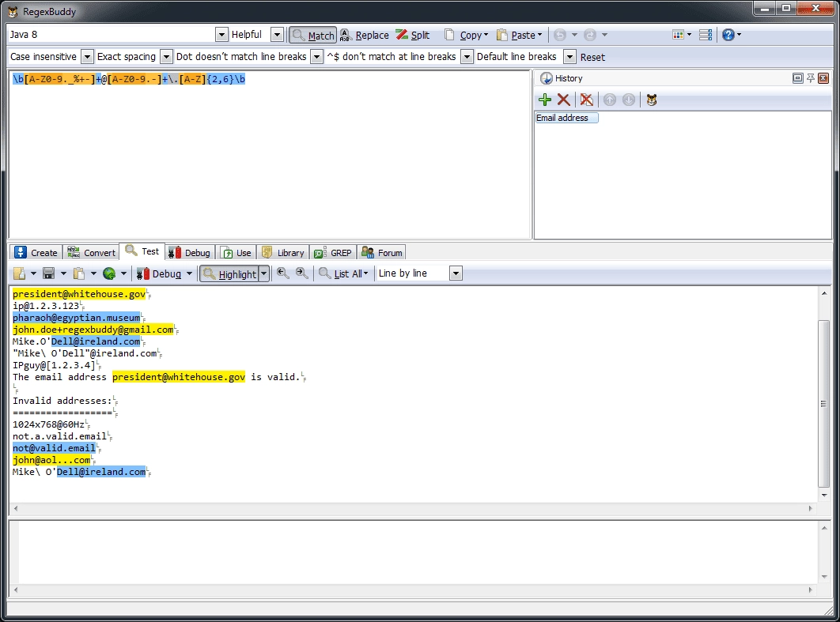Image resolution: width=840 pixels, height=622 pixels.
Task: Clear all history items icon
Action: coord(587,100)
